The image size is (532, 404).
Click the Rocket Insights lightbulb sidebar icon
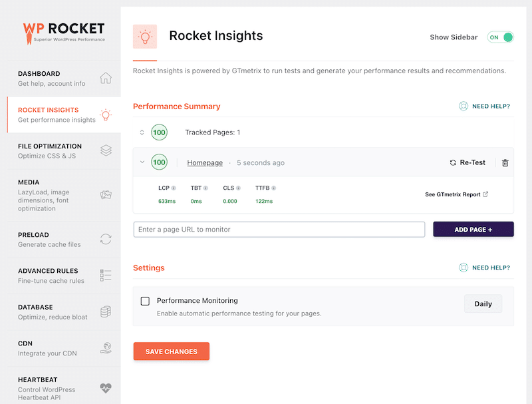(x=106, y=115)
